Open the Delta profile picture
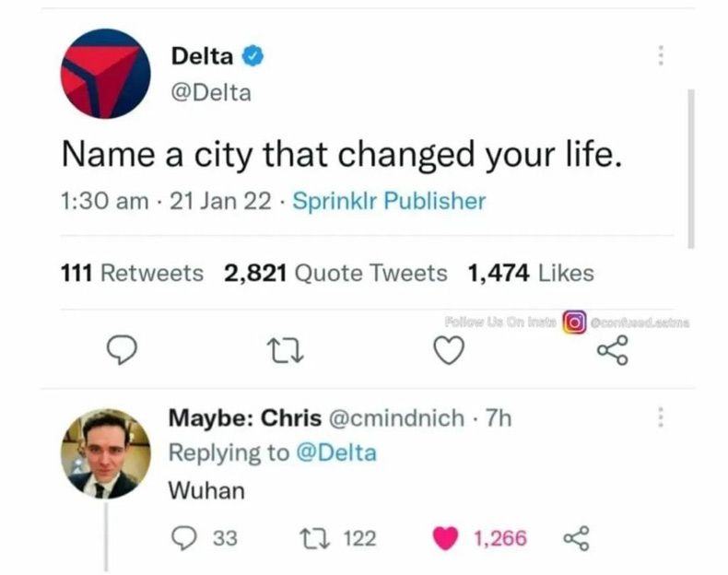 pyautogui.click(x=105, y=73)
